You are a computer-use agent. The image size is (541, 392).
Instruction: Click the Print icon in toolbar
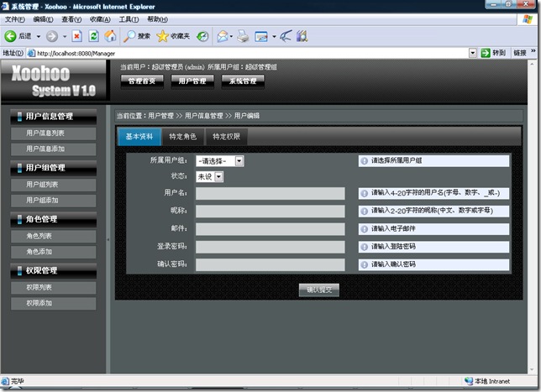243,36
